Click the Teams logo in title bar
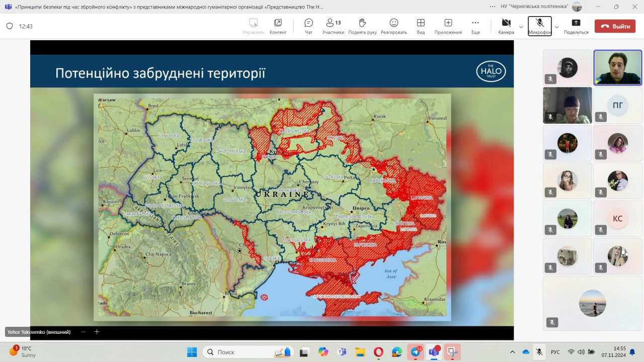The image size is (644, 362). (8, 7)
